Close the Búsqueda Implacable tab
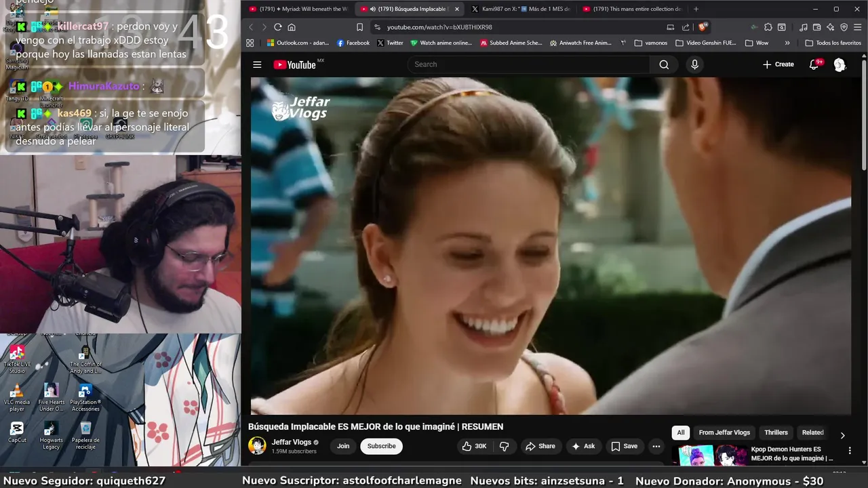The width and height of the screenshot is (868, 488). pos(456,9)
